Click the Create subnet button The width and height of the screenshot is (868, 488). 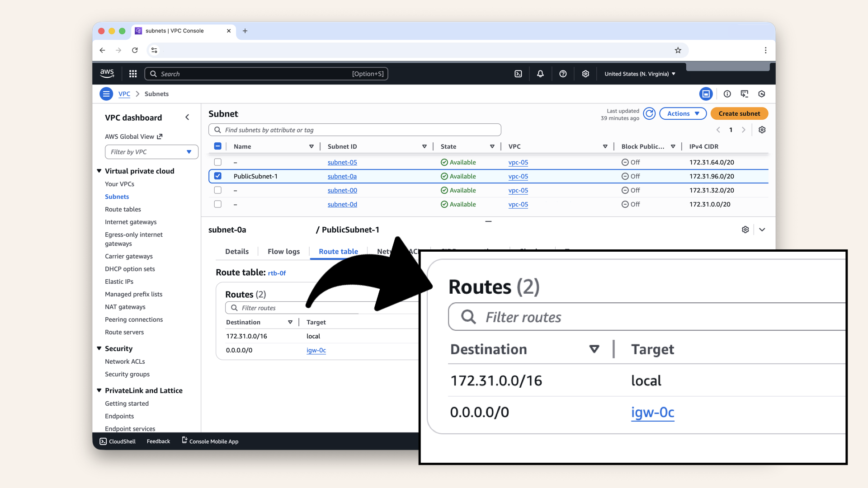(739, 113)
